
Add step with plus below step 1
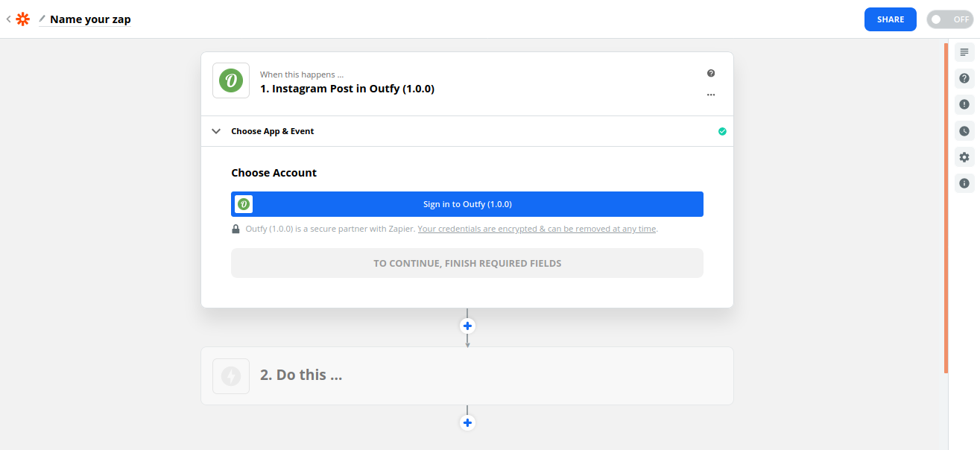[467, 326]
